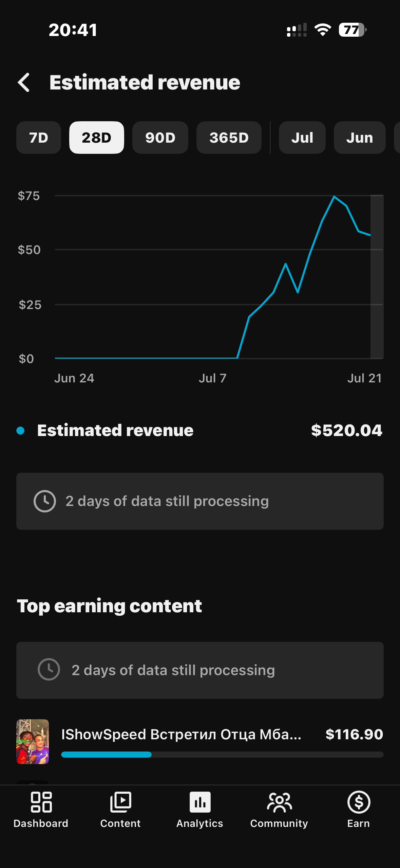Select the 7D time range chip
The height and width of the screenshot is (868, 400).
(x=39, y=138)
